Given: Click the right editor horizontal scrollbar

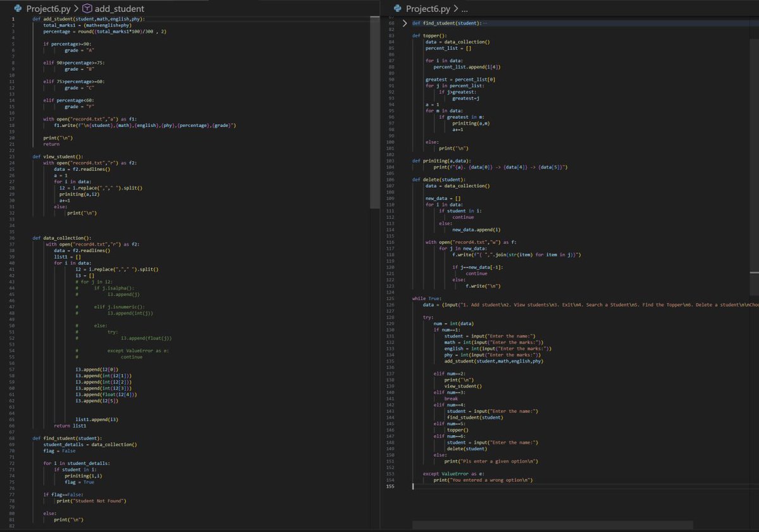Looking at the screenshot, I should (553, 525).
